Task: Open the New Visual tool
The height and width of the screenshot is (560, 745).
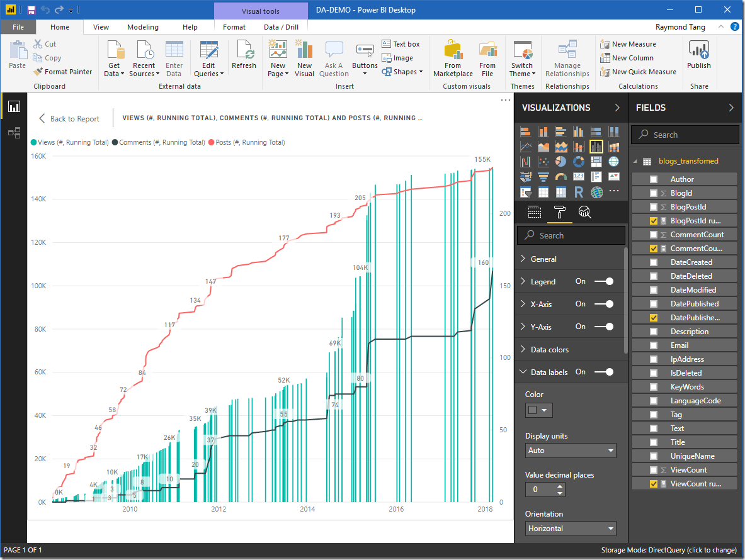Action: [x=304, y=50]
